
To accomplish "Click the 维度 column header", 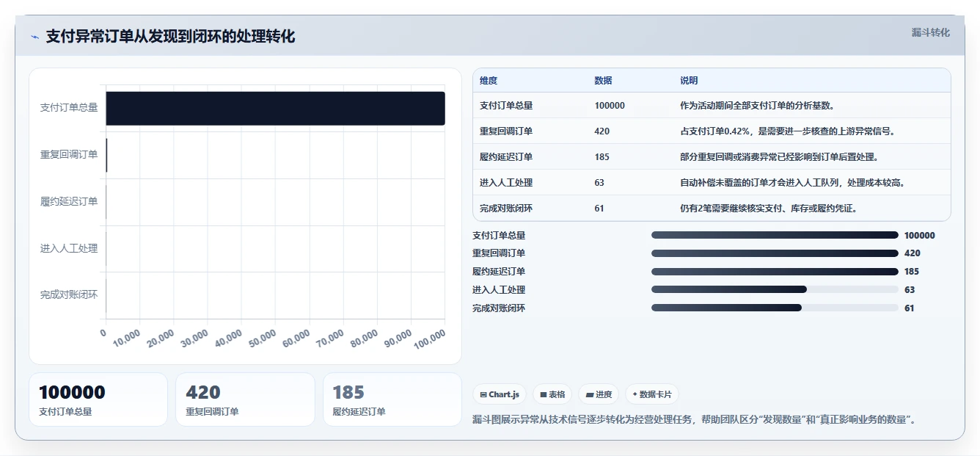I will pos(489,81).
